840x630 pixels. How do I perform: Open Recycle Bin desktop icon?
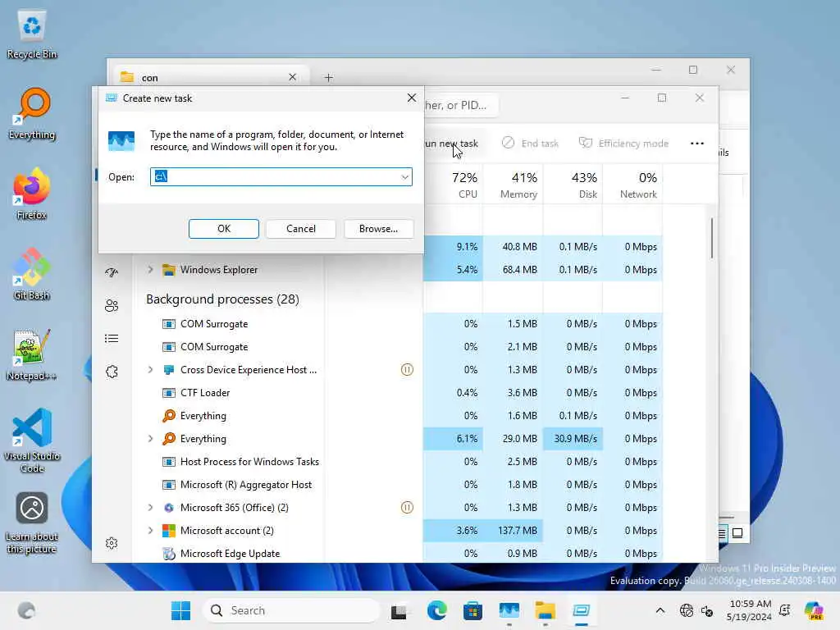click(x=32, y=34)
